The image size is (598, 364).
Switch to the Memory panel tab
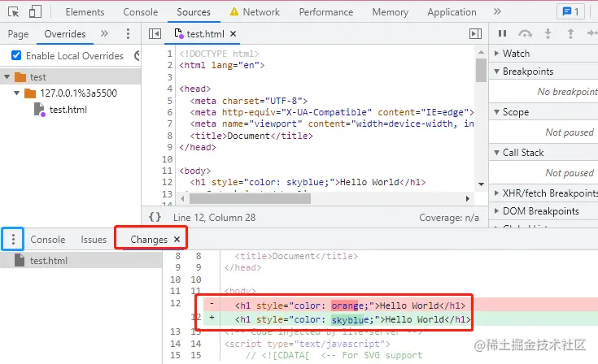click(391, 12)
